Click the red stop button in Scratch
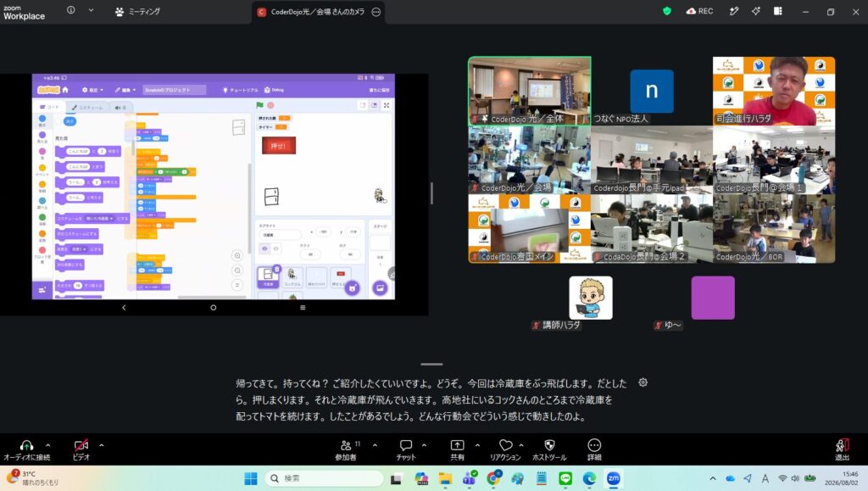868x491 pixels. coord(270,105)
